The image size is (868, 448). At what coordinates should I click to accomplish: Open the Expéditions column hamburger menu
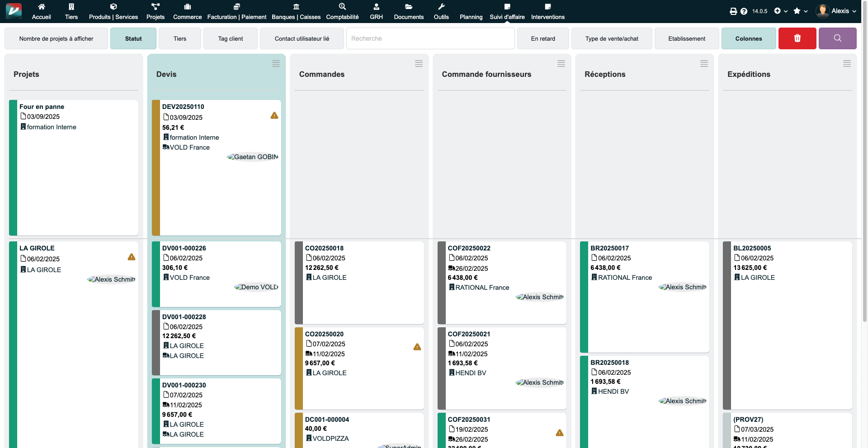point(847,64)
